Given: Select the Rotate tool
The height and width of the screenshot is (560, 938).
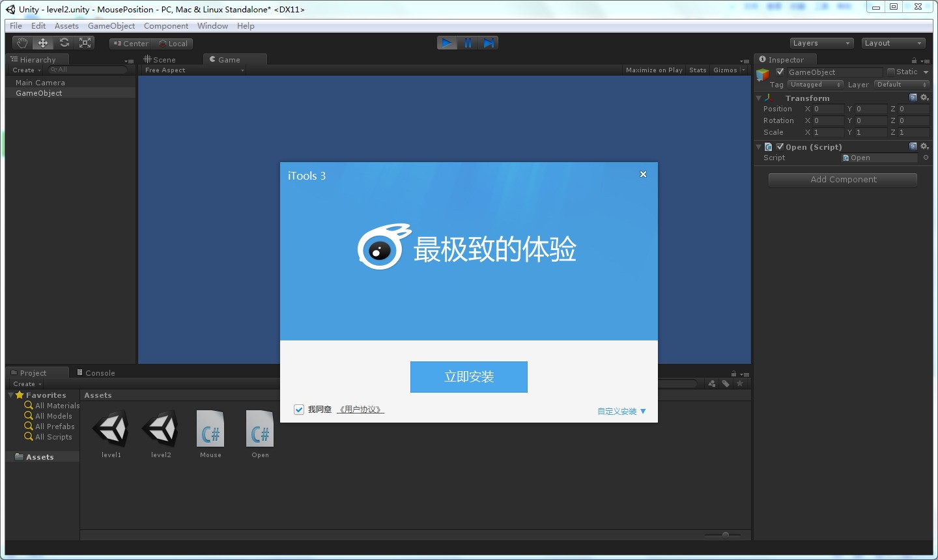Looking at the screenshot, I should tap(64, 42).
